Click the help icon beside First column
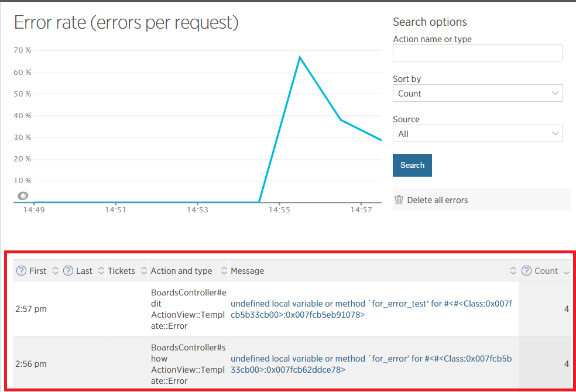 [21, 271]
